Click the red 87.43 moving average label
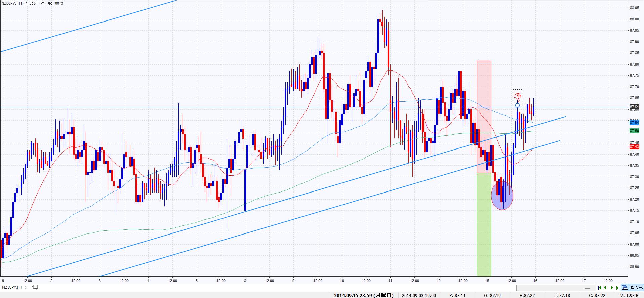Image resolution: width=644 pixels, height=298 pixels. [x=634, y=147]
